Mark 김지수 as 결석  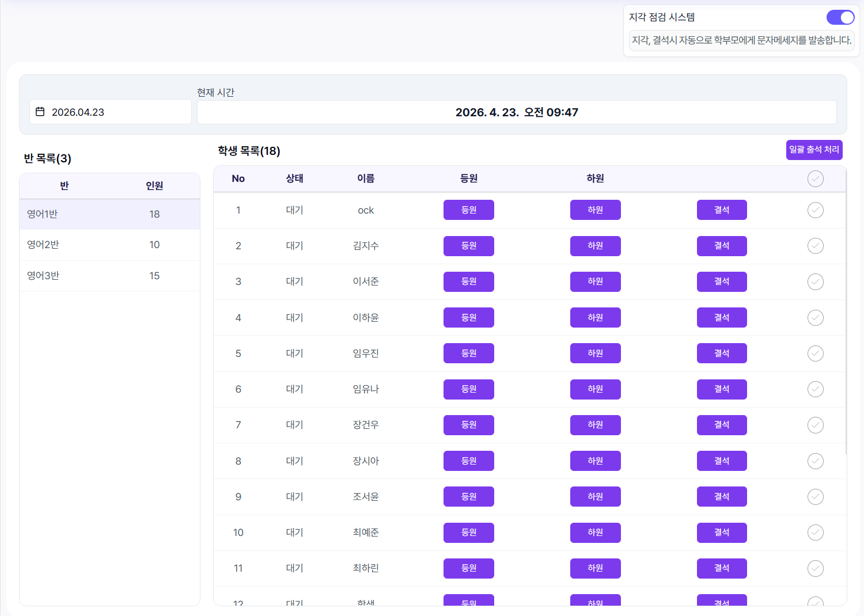pyautogui.click(x=721, y=246)
